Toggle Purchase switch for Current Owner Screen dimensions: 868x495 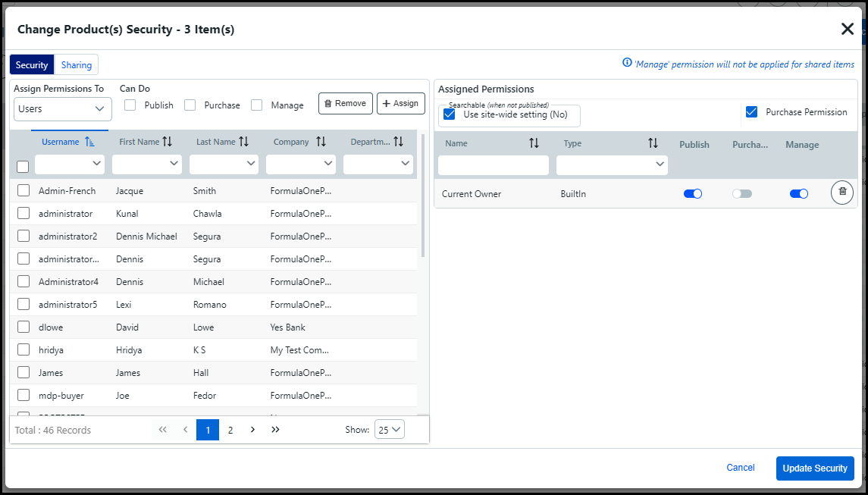(x=741, y=194)
